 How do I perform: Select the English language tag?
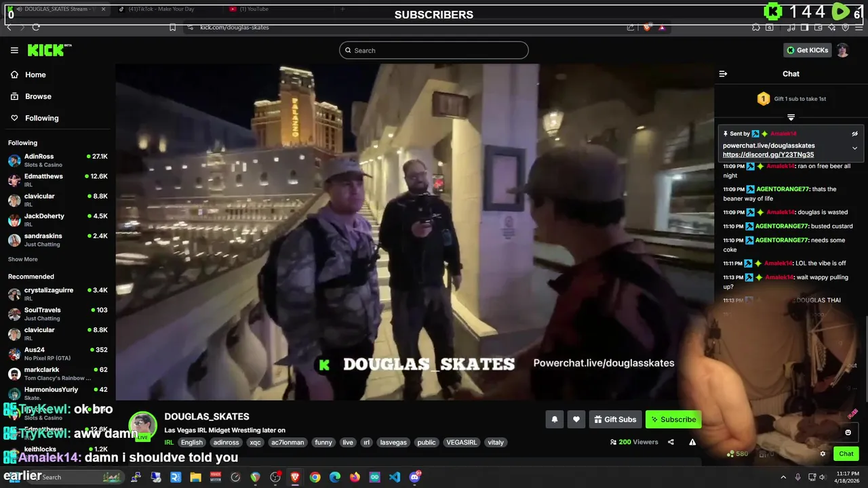[x=191, y=443]
